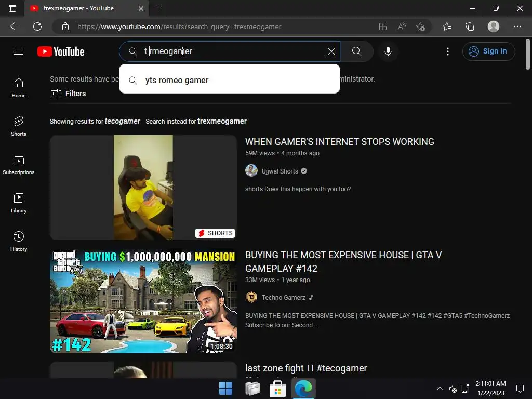
Task: Open the taskbar clock and date
Action: (x=490, y=389)
